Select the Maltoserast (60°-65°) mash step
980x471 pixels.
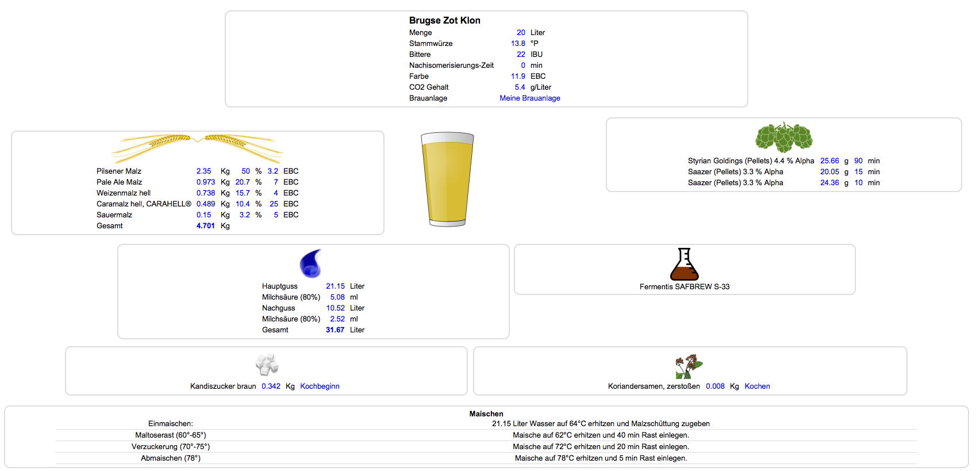171,435
